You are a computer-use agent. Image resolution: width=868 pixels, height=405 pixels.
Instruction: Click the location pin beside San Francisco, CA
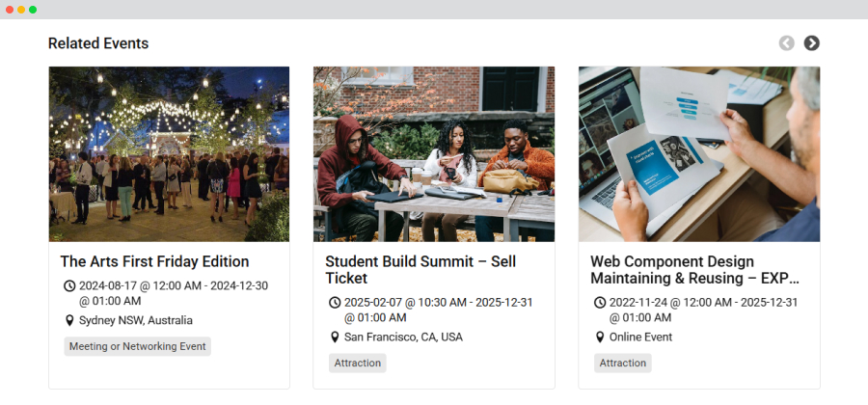click(x=335, y=337)
